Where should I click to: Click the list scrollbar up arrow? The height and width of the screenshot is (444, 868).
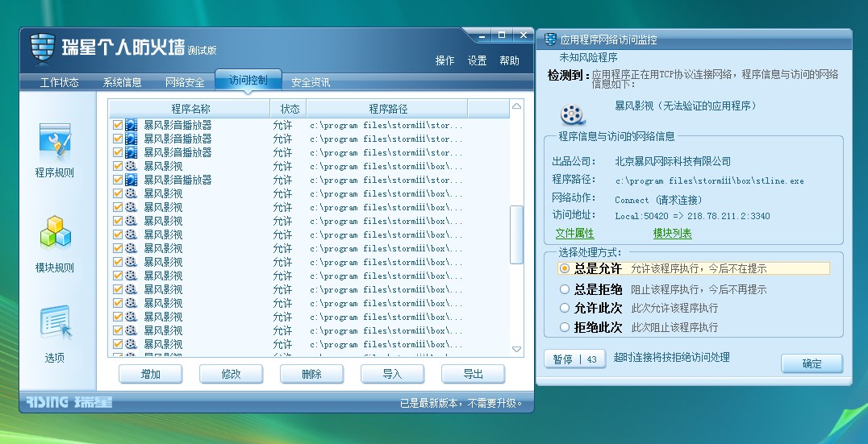pyautogui.click(x=516, y=106)
